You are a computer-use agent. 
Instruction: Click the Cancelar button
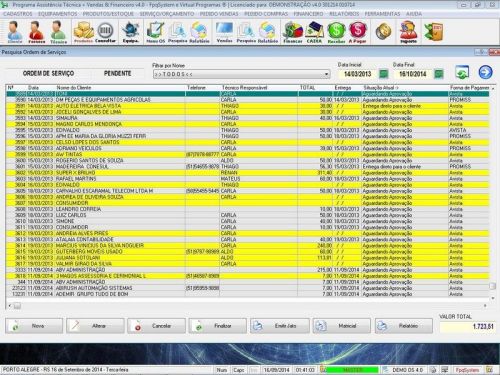coord(156,326)
